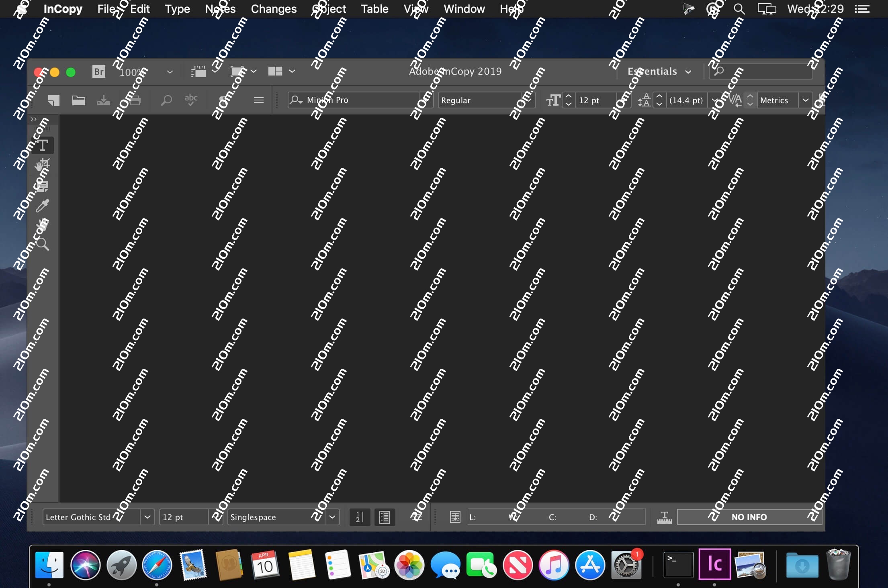This screenshot has height=588, width=888.
Task: Open the leading (14.4 pt) dropdown arrow
Action: click(714, 100)
